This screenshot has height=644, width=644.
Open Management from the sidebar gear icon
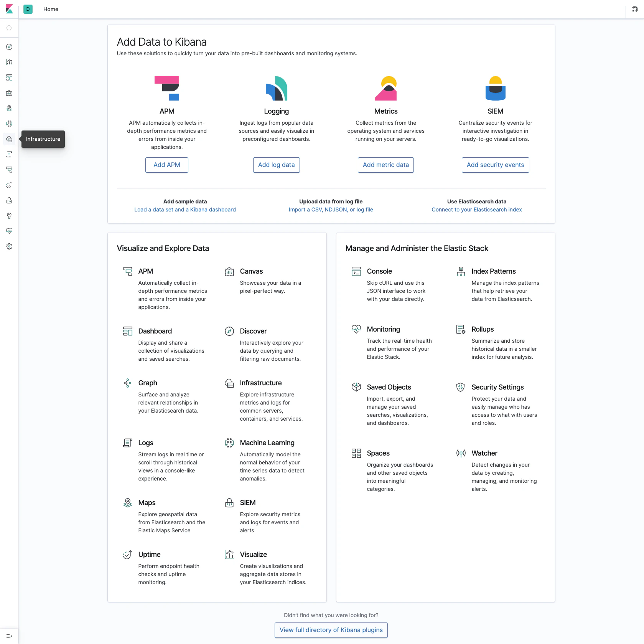tap(9, 246)
